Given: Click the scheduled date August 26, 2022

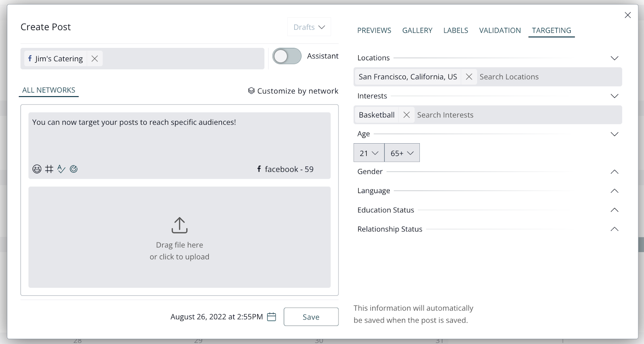Looking at the screenshot, I should pyautogui.click(x=217, y=317).
